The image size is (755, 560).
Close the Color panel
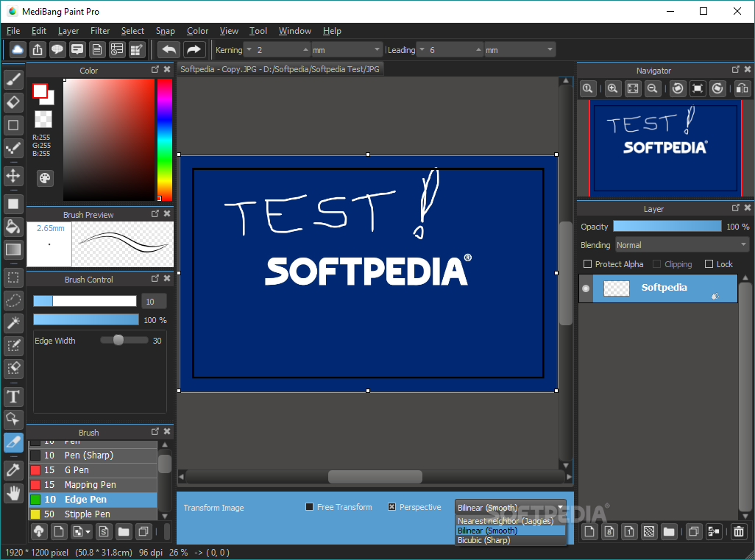coord(167,69)
